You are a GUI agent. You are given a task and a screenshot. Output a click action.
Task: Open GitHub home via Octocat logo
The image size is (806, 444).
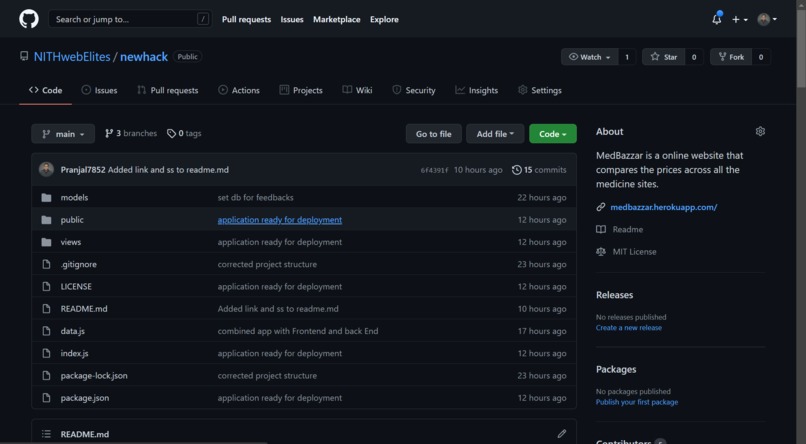(29, 20)
